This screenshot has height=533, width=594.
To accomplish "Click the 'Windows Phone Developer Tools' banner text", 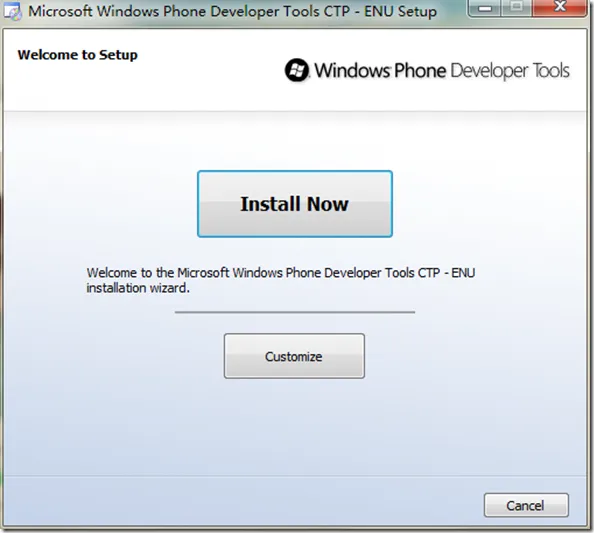I will pos(442,70).
